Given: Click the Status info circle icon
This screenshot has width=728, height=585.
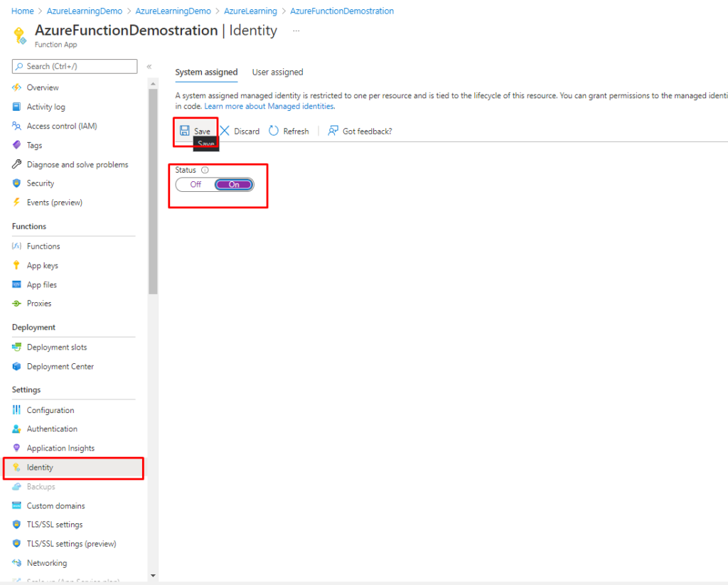Looking at the screenshot, I should point(205,170).
